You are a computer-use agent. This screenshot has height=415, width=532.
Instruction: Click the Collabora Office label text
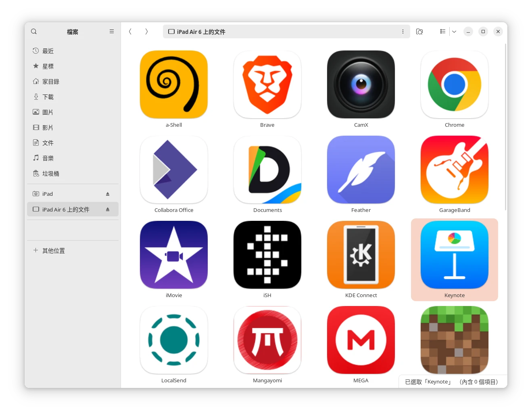174,210
